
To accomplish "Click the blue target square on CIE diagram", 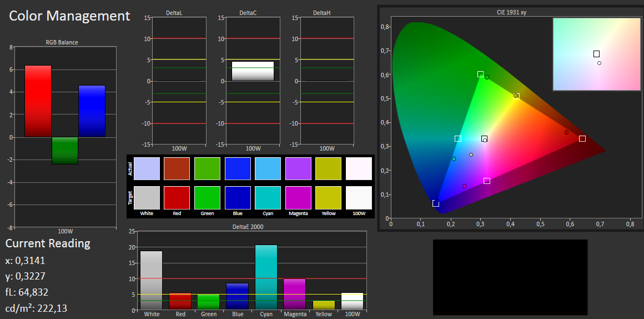I will pyautogui.click(x=436, y=203).
